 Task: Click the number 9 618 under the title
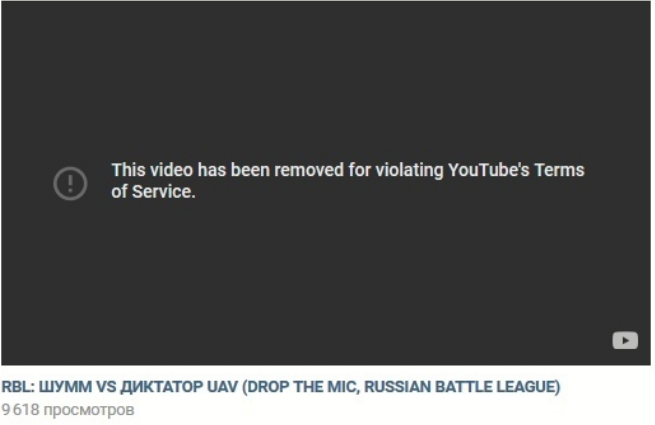click(x=20, y=410)
